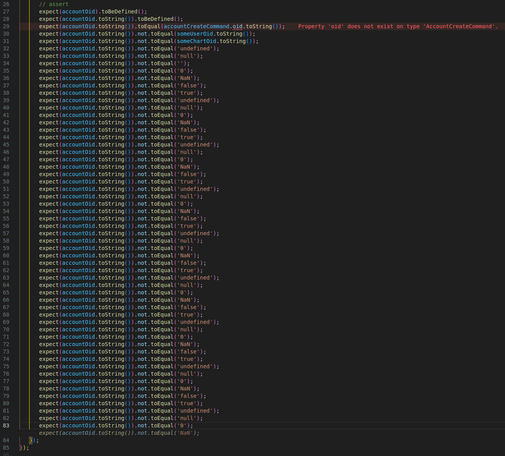Click the underlined 'oid' property on line 29
This screenshot has width=505, height=456.
tap(237, 26)
